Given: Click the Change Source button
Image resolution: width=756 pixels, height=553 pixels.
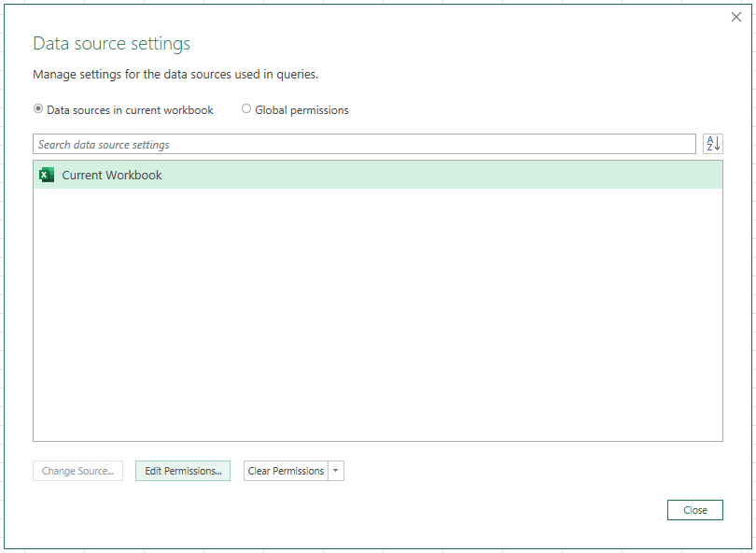Looking at the screenshot, I should [x=77, y=471].
